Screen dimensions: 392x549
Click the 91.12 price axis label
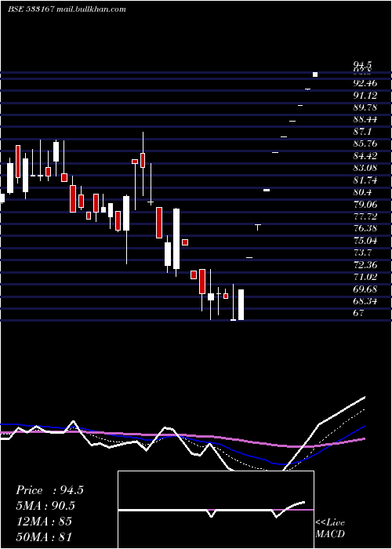coord(365,96)
